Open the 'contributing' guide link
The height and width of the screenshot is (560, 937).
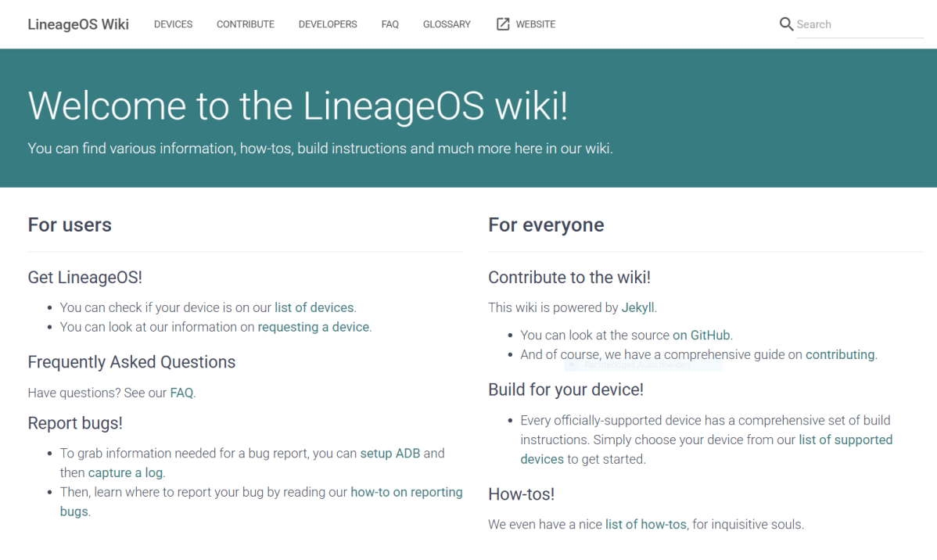point(839,354)
